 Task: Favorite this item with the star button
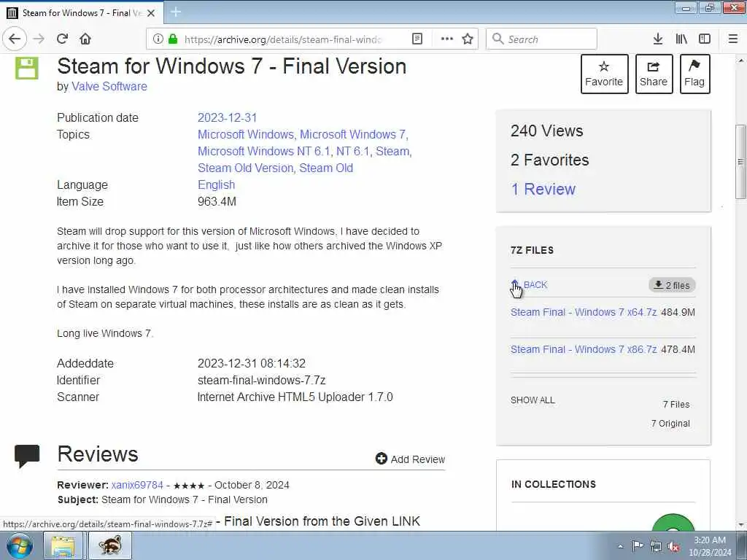click(x=604, y=74)
